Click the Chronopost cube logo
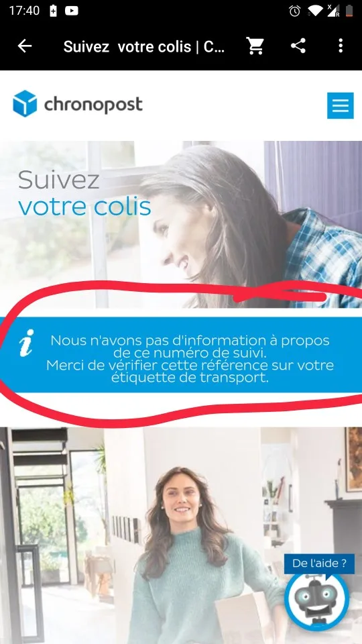Image resolution: width=362 pixels, height=644 pixels. (25, 103)
